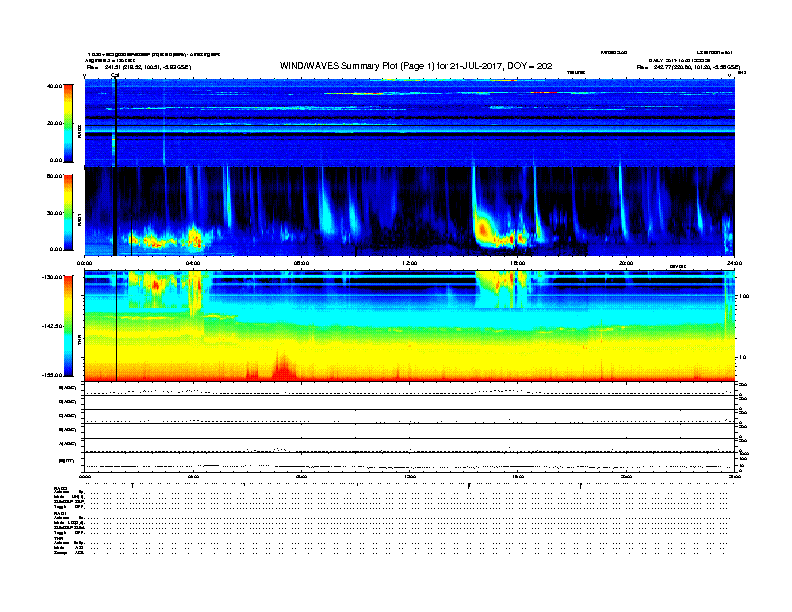Click the 40.00 label on RAD2 scale
792x612 pixels.
click(55, 86)
